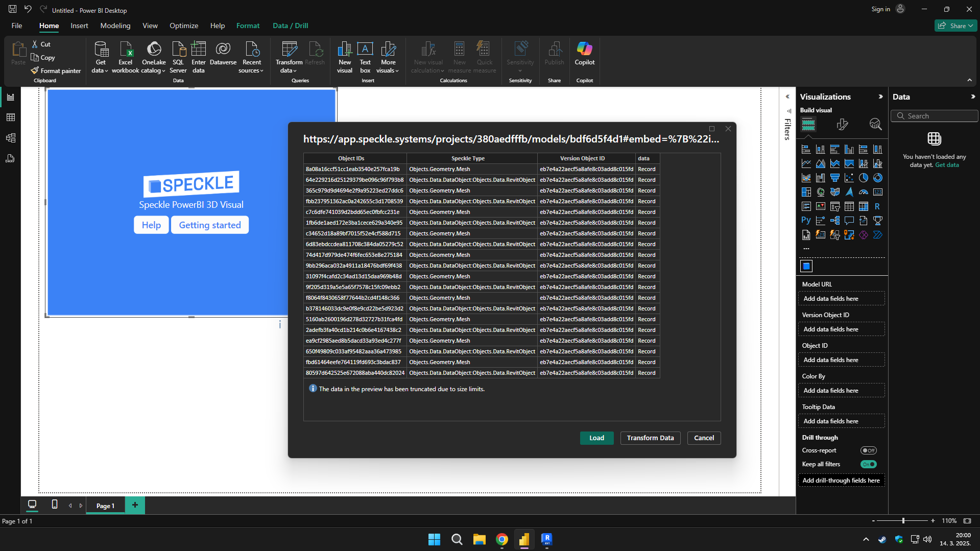Select the Speckle 3D custom visual icon
This screenshot has width=980, height=551.
[806, 266]
